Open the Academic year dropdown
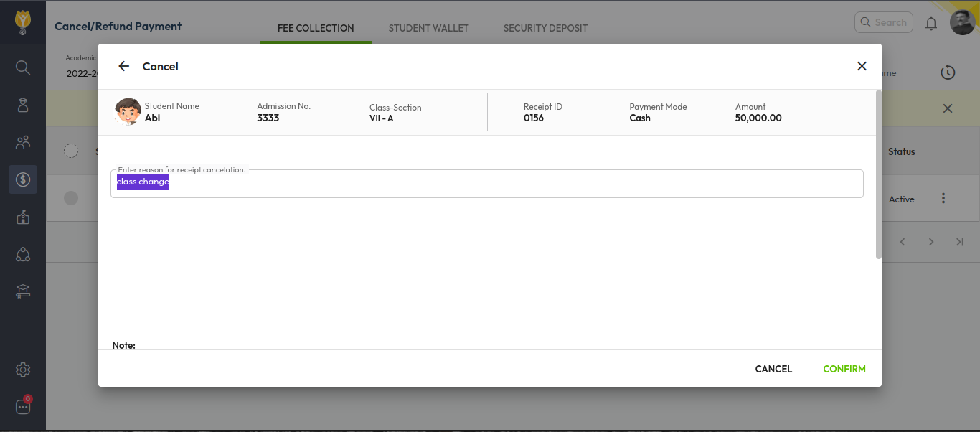The height and width of the screenshot is (432, 980). [x=80, y=73]
